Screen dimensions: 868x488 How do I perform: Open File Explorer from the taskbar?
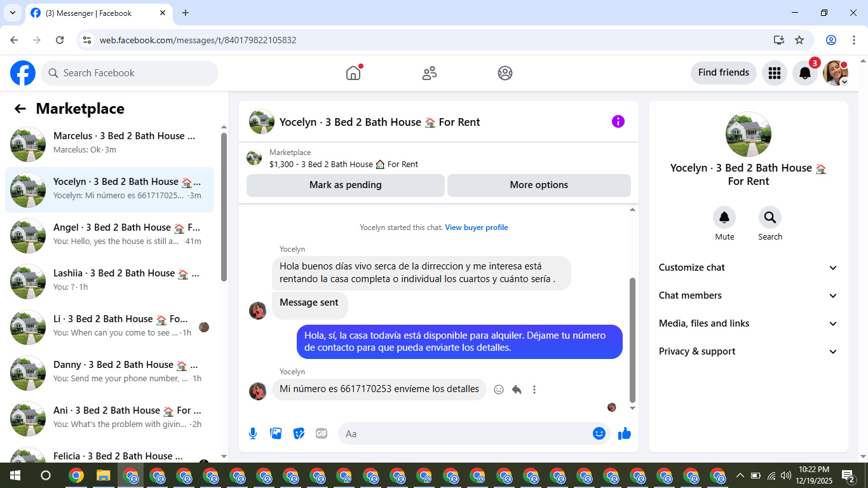[103, 475]
